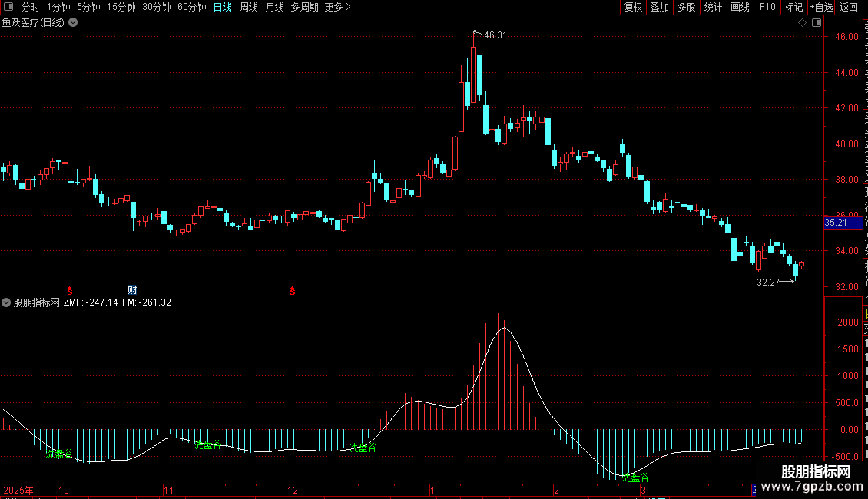Add stock via +自选 button
This screenshot has width=868, height=499.
821,7
